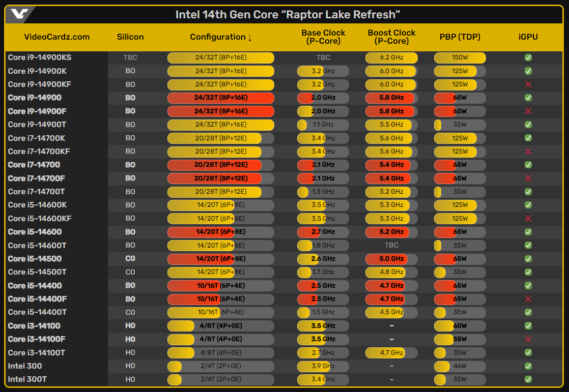Click the 35W PBP value for i5-14500T
This screenshot has width=569, height=392.
point(460,272)
